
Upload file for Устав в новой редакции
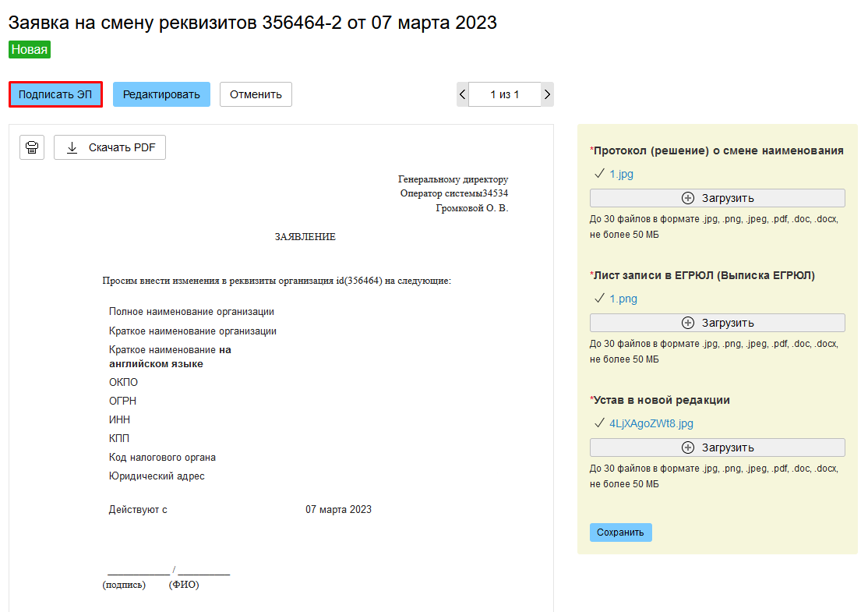pos(717,448)
